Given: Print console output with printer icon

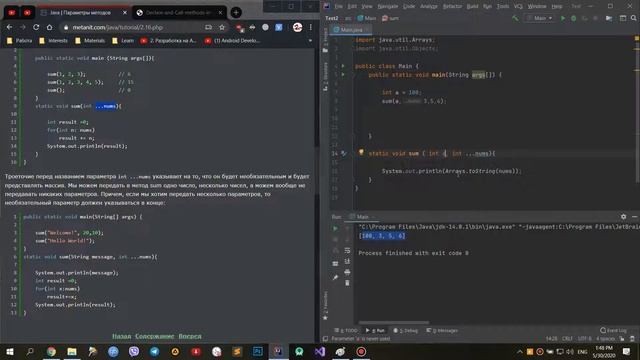Looking at the screenshot, I should [x=347, y=272].
